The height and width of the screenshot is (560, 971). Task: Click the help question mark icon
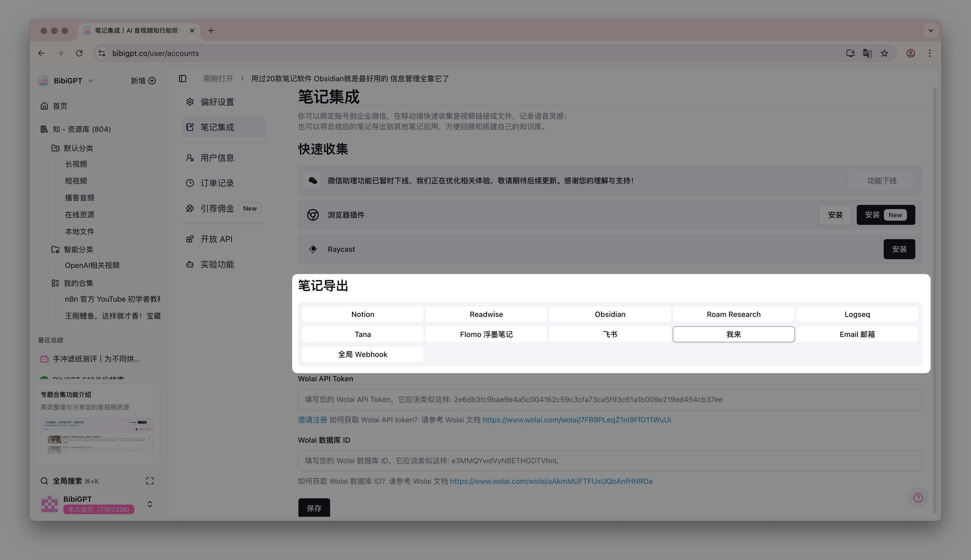coord(918,498)
